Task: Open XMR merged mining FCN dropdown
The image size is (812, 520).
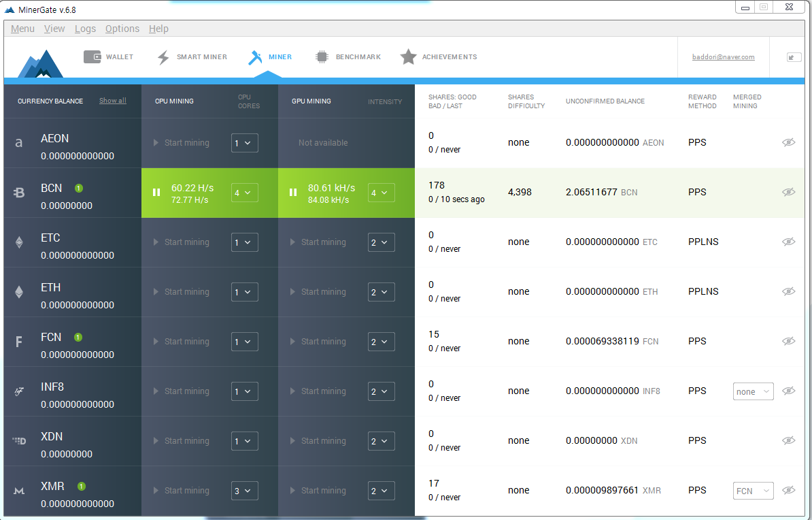Action: tap(754, 491)
